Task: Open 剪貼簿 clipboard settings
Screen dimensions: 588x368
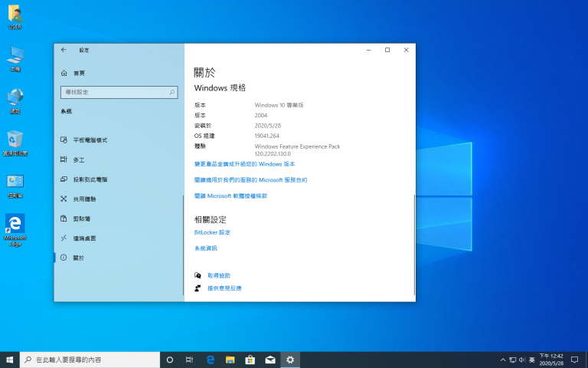Action: [119, 219]
